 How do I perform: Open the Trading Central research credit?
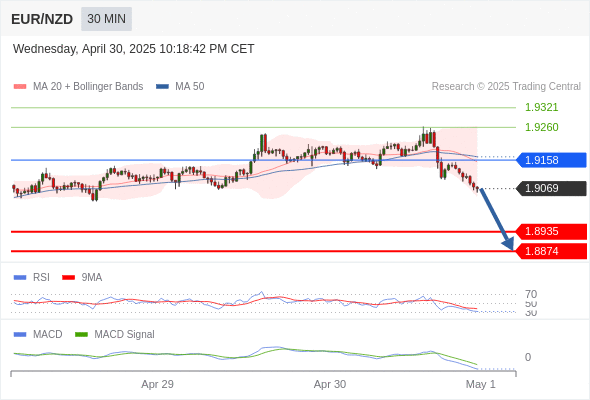click(506, 87)
